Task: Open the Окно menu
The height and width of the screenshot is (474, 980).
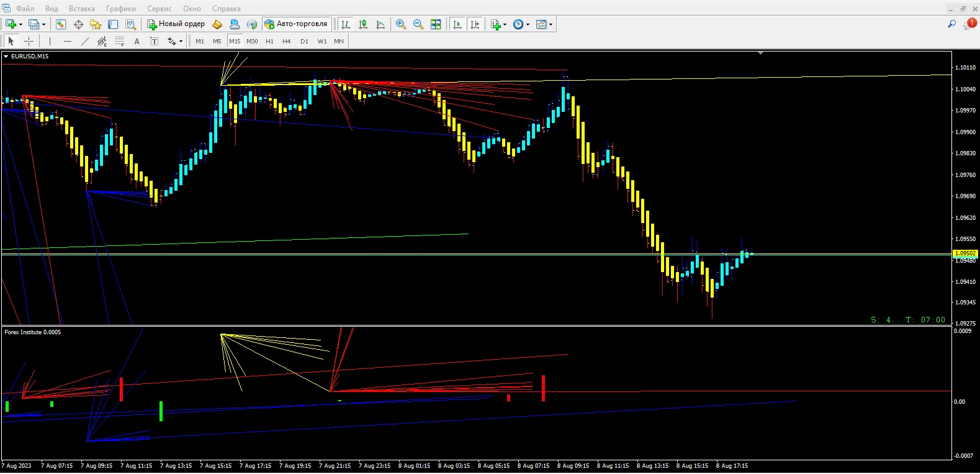Action: tap(192, 9)
